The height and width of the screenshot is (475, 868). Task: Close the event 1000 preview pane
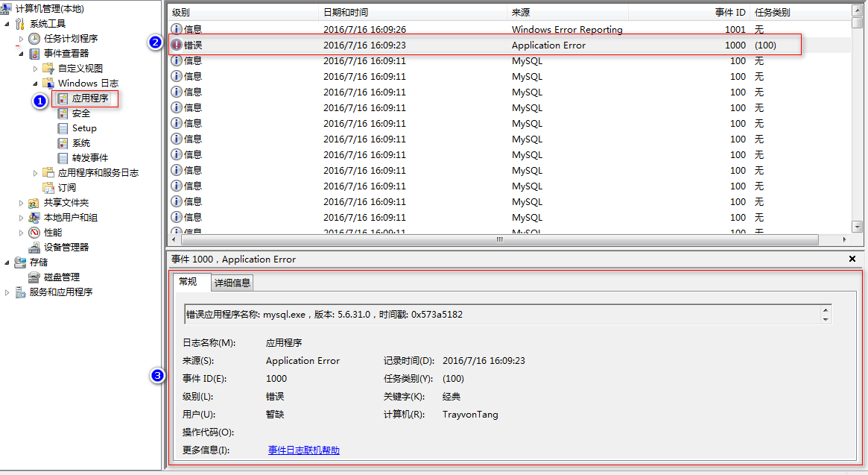point(852,259)
